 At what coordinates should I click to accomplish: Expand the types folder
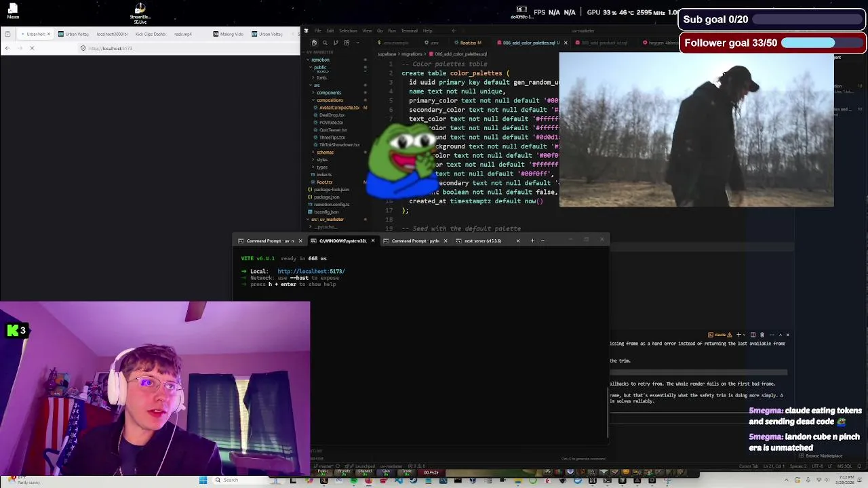click(322, 167)
